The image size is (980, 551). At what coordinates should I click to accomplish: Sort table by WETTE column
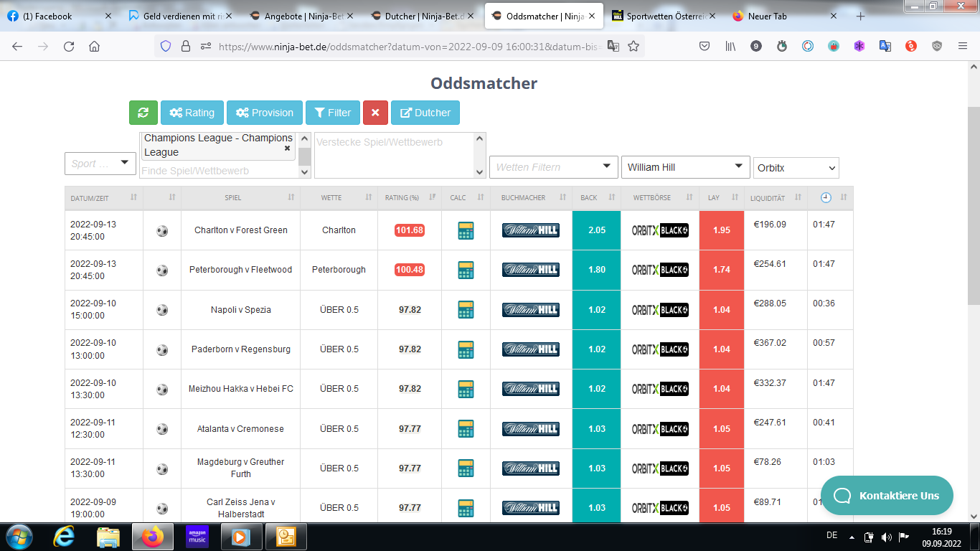(339, 197)
